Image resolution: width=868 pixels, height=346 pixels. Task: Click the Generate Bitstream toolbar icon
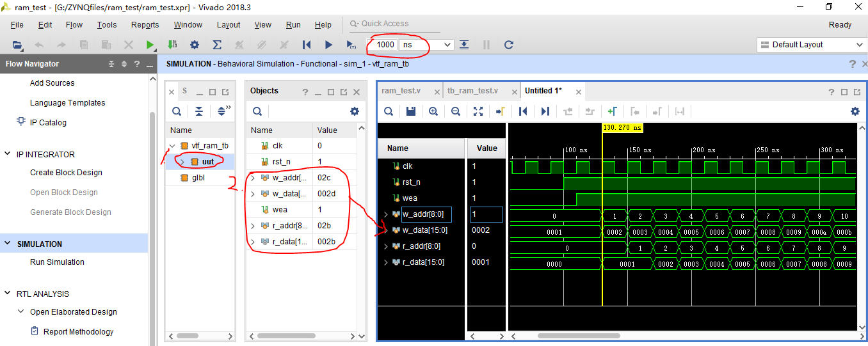pos(172,45)
